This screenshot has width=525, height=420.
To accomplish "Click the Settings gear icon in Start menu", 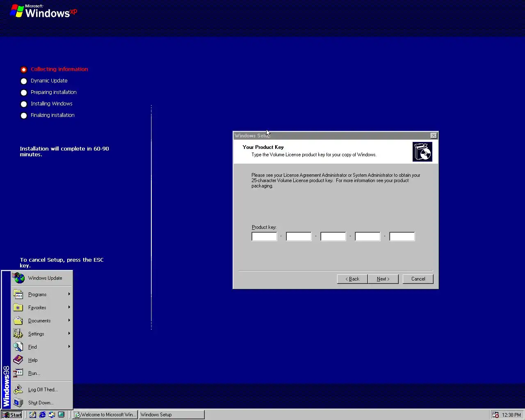I will pos(18,334).
